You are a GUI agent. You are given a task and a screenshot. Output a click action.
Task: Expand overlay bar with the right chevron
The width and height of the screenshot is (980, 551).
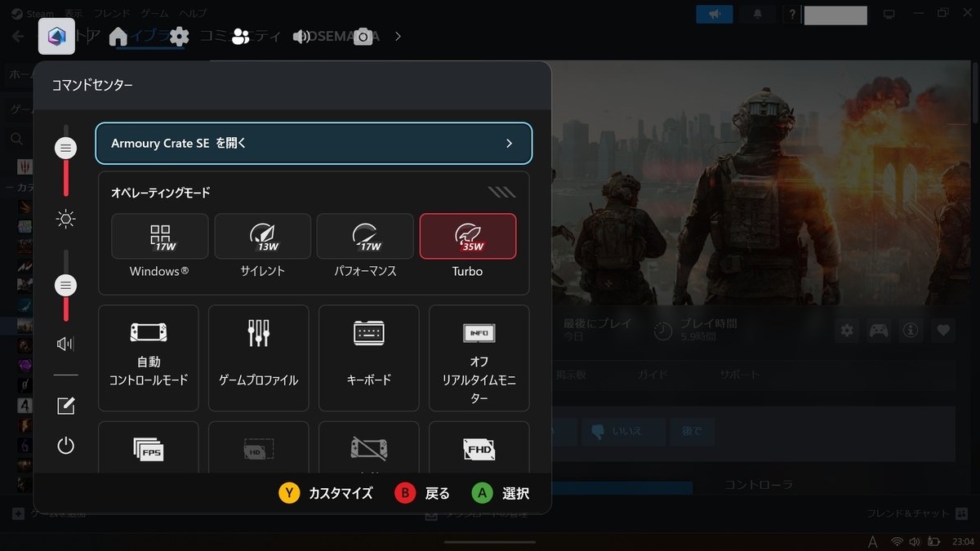coord(398,36)
